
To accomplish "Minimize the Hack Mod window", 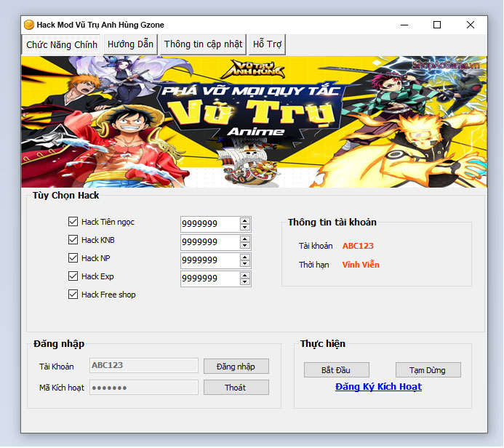I will click(404, 25).
